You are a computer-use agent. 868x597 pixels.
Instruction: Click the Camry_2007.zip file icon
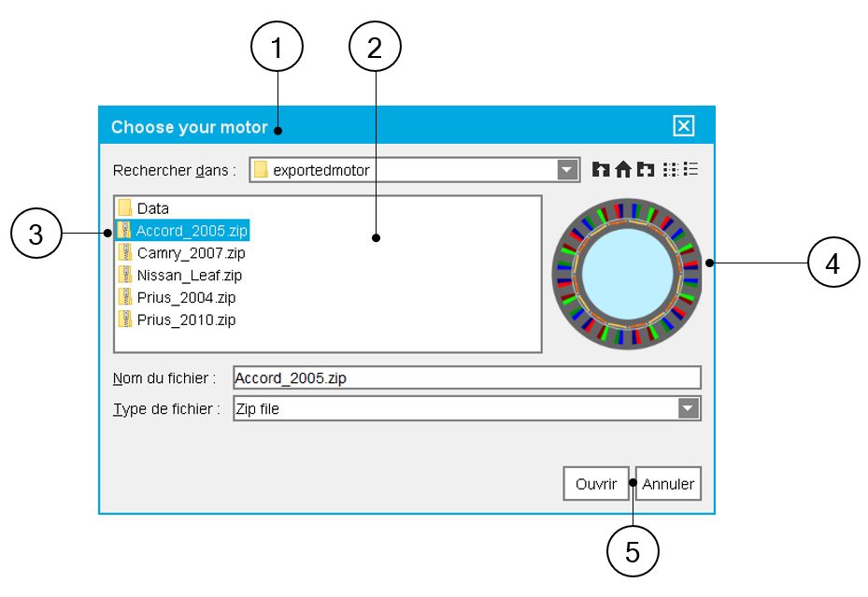pos(125,252)
